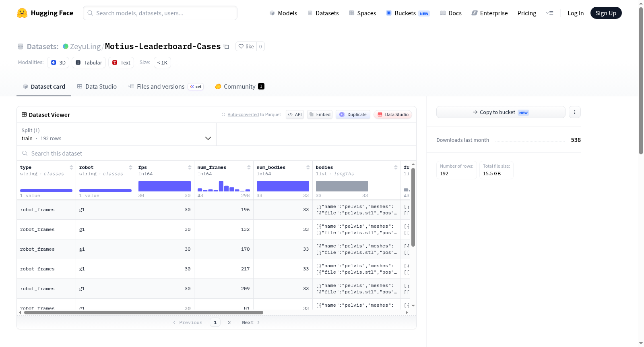Click the Embed button
Screen dimensions: 644x347
[x=320, y=114]
